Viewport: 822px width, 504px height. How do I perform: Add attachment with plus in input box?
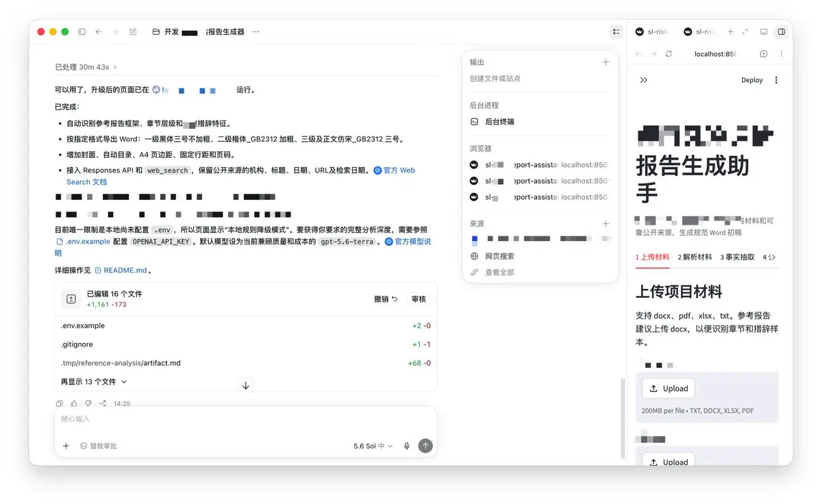click(x=66, y=446)
